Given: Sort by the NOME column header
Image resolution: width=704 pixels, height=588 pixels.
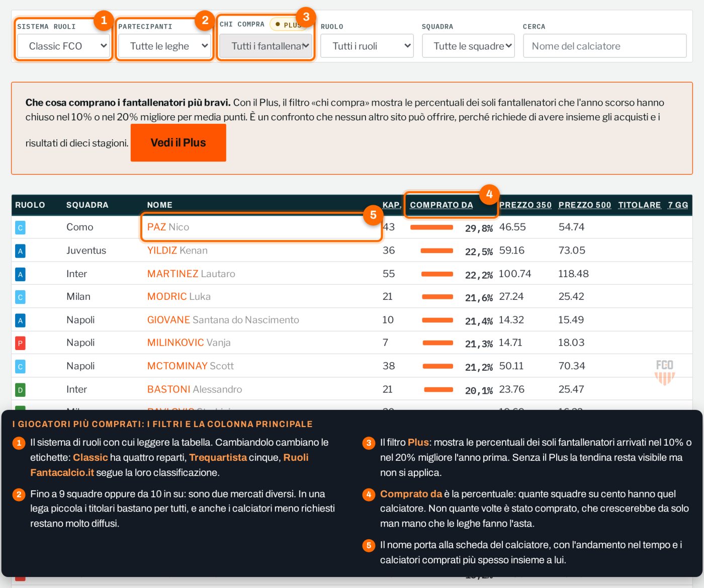Looking at the screenshot, I should click(x=160, y=205).
